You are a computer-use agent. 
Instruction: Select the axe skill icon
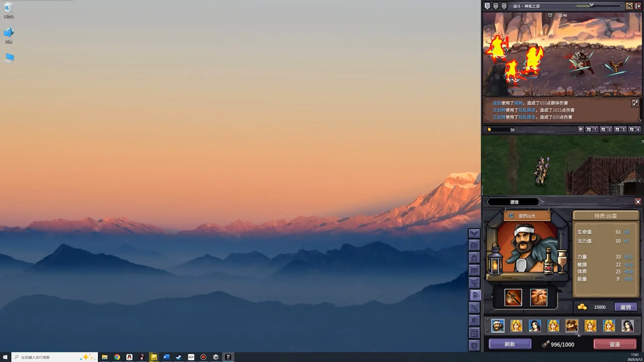click(x=513, y=297)
